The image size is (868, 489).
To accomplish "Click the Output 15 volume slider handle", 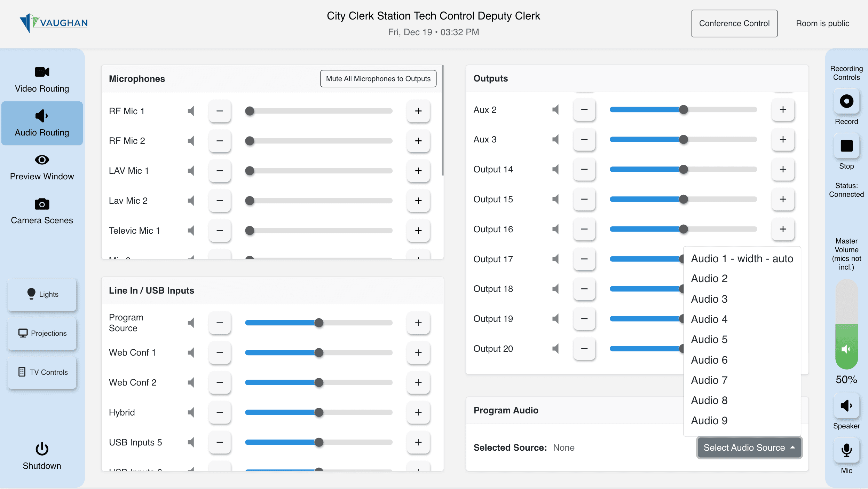I will (684, 199).
